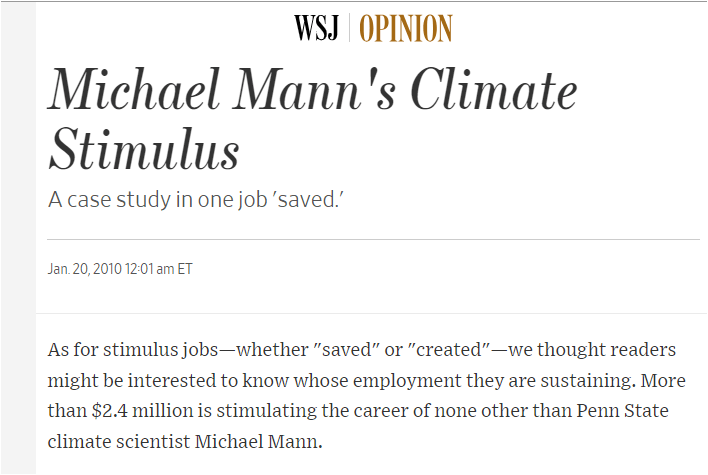Click the word "Stimulus" in the headline
708x475 pixels.
(144, 151)
